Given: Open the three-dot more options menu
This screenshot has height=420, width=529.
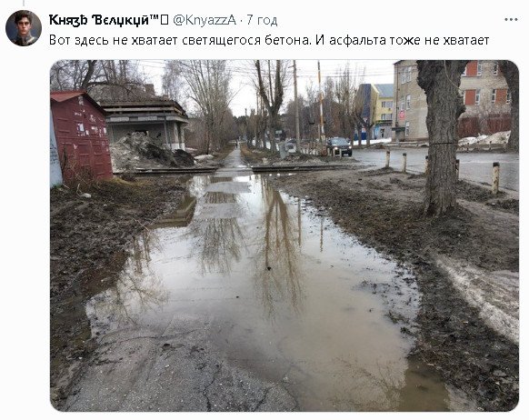Looking at the screenshot, I should 511,20.
